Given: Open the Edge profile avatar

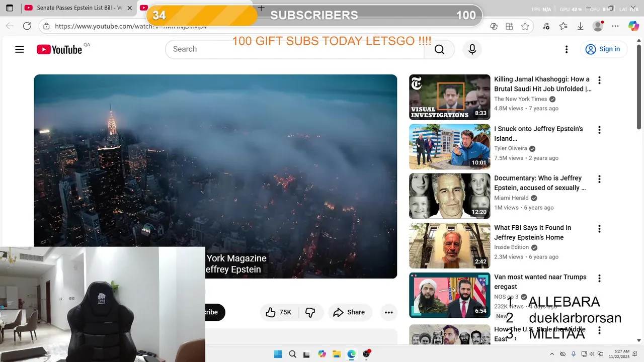Looking at the screenshot, I should pos(598,26).
